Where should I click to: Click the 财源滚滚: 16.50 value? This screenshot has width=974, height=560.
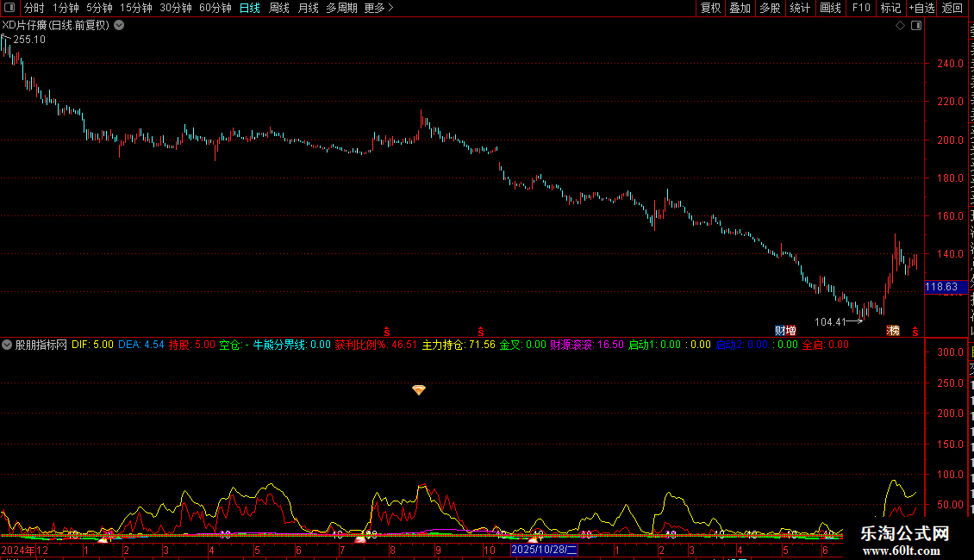(x=587, y=345)
